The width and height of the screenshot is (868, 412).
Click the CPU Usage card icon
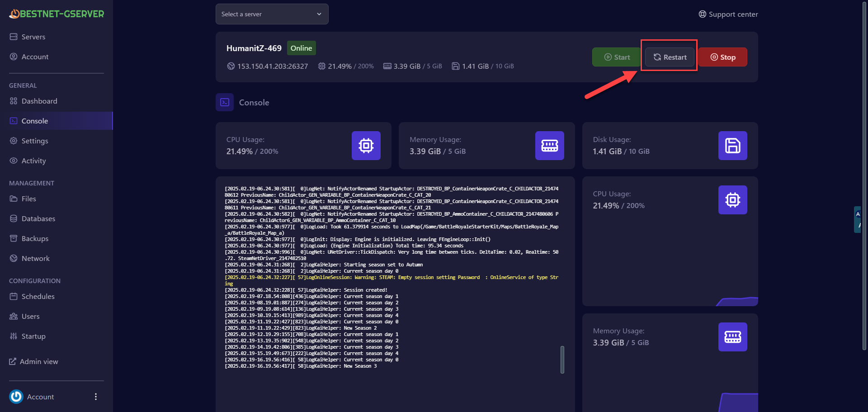tap(366, 146)
